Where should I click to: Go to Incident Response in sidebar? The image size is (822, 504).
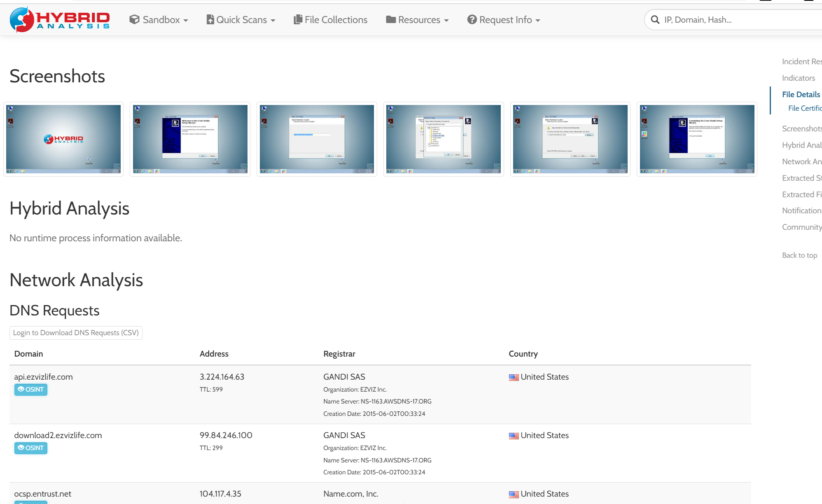802,61
